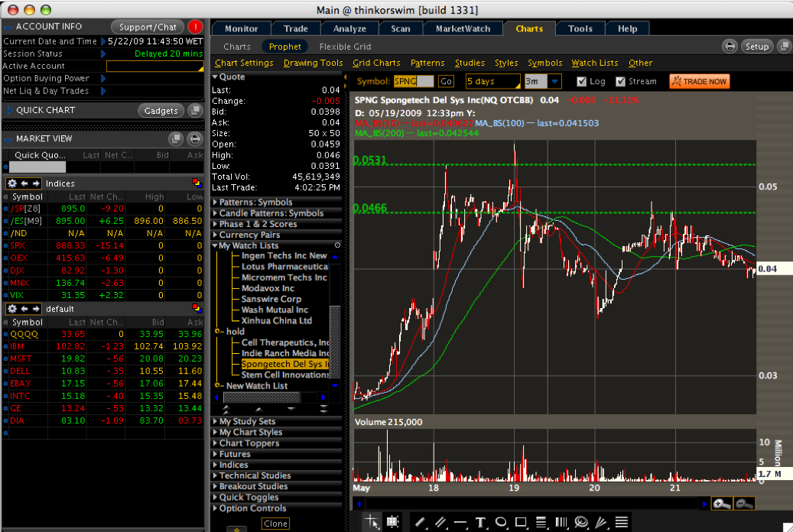Print the Market View panel

point(195,138)
